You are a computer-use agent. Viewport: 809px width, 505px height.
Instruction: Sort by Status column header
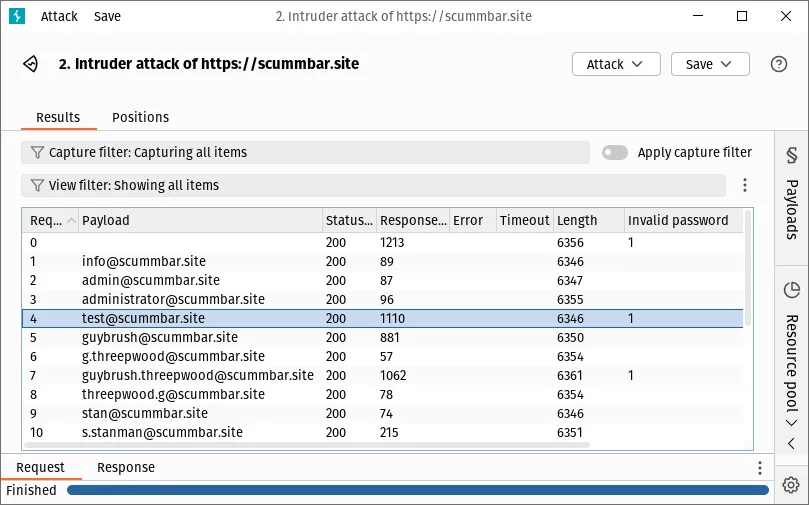(349, 221)
